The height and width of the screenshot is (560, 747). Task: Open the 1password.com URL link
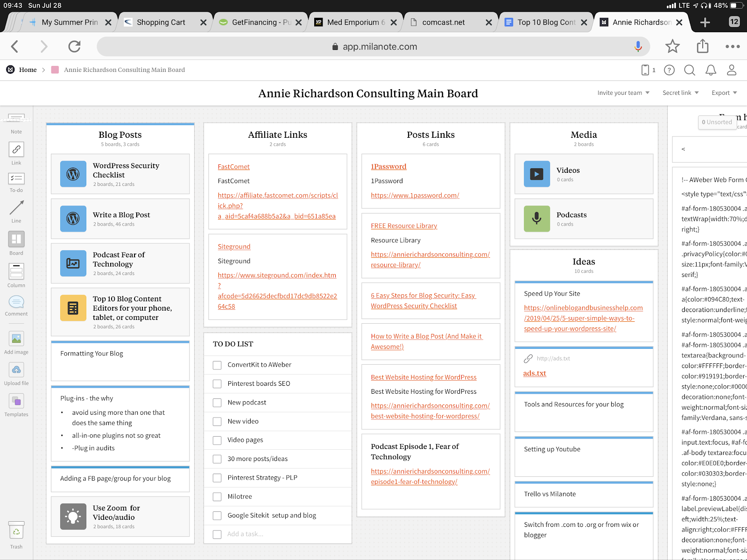pyautogui.click(x=415, y=196)
